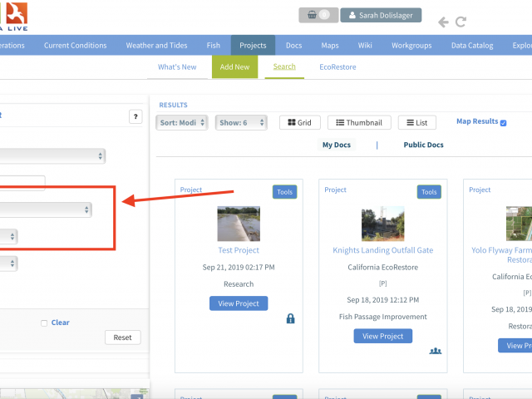Screen dimensions: 532x399
Task: Open the small dropdown below the red box
Action: pos(9,264)
